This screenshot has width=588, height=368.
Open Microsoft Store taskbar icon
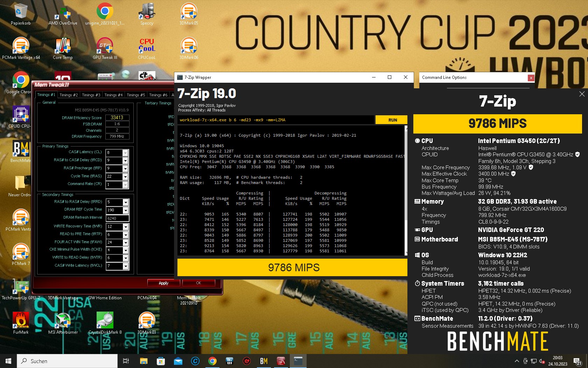(161, 361)
